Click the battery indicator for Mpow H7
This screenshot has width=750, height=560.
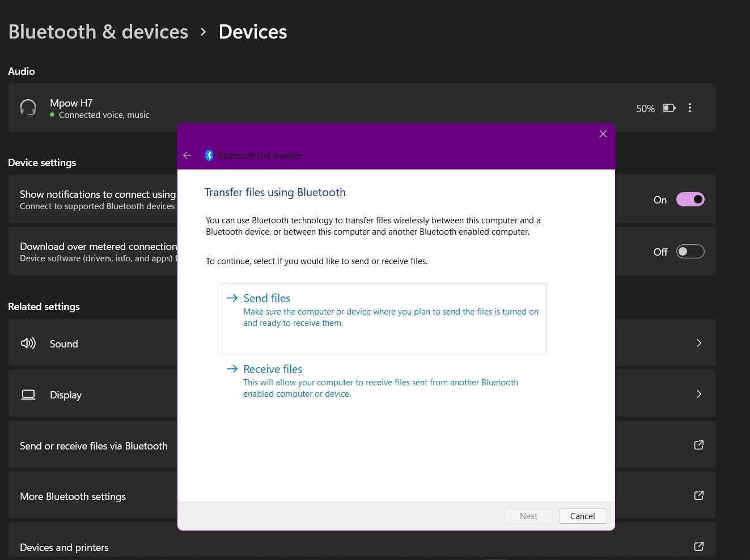pos(669,108)
